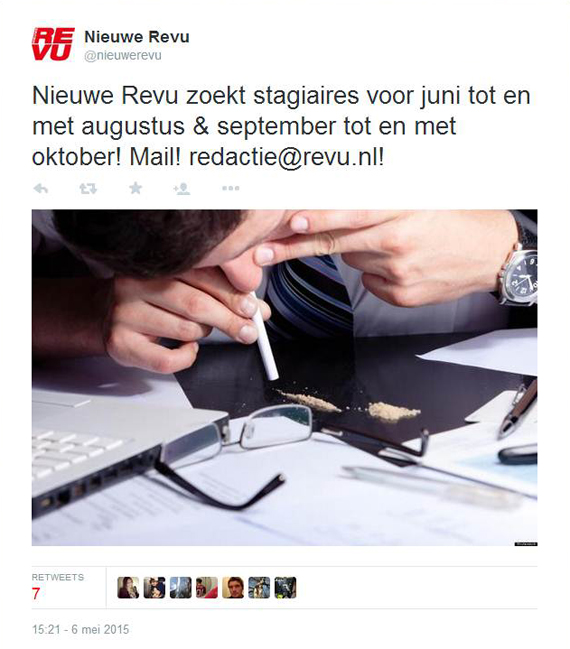This screenshot has height=649, width=570.
Task: Click the @nieuwerevu handle
Action: (123, 55)
